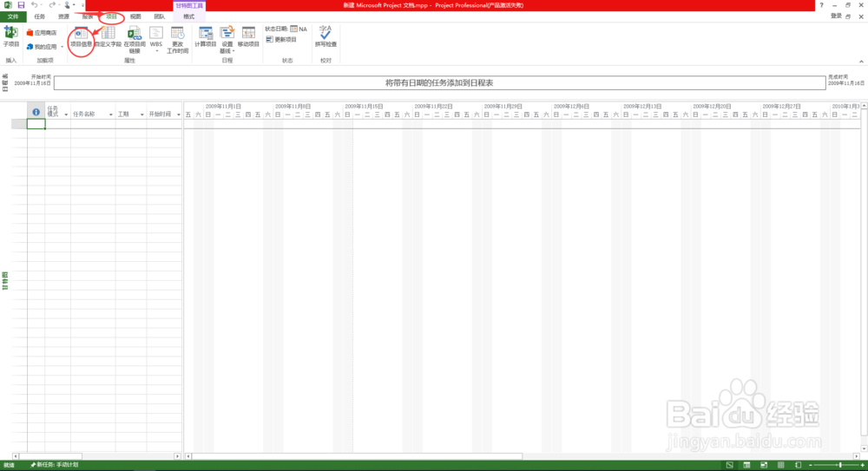Image resolution: width=868 pixels, height=471 pixels.
Task: Click the zoom out minus button
Action: pos(811,465)
